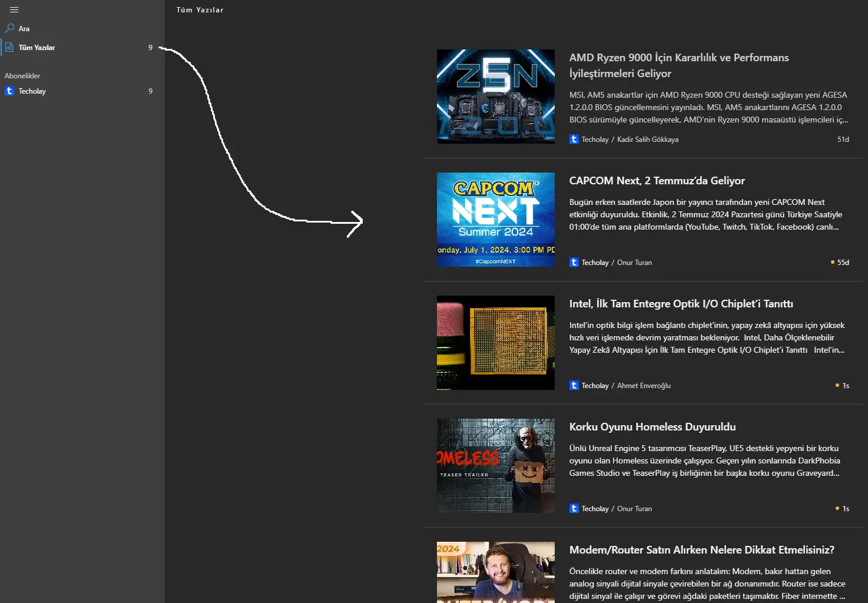Screen dimensions: 868x603
Task: Click unread count next to Tüm Yazılar
Action: (x=150, y=48)
